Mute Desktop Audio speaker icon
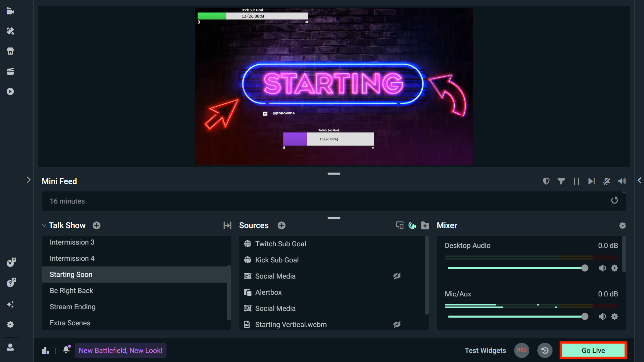 coord(602,268)
